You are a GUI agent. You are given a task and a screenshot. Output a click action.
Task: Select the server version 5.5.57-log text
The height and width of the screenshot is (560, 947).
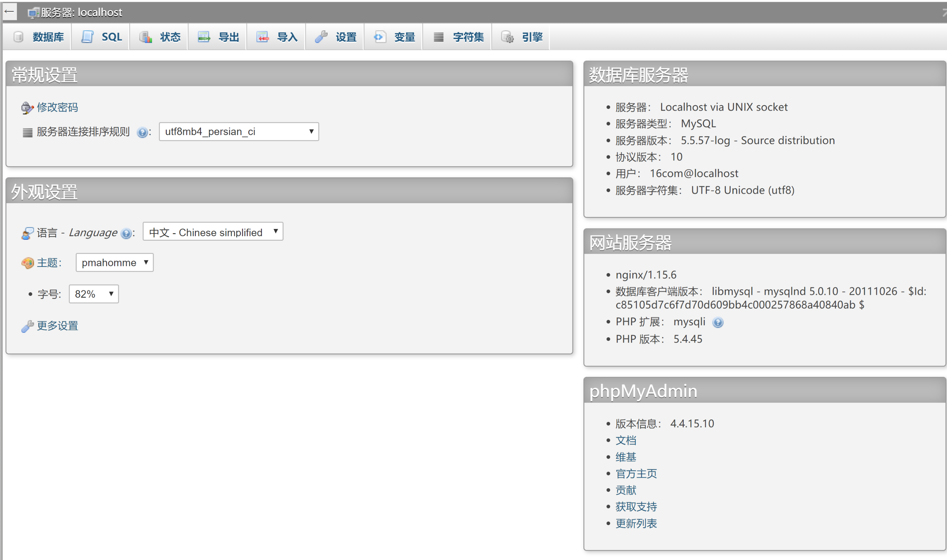(705, 140)
